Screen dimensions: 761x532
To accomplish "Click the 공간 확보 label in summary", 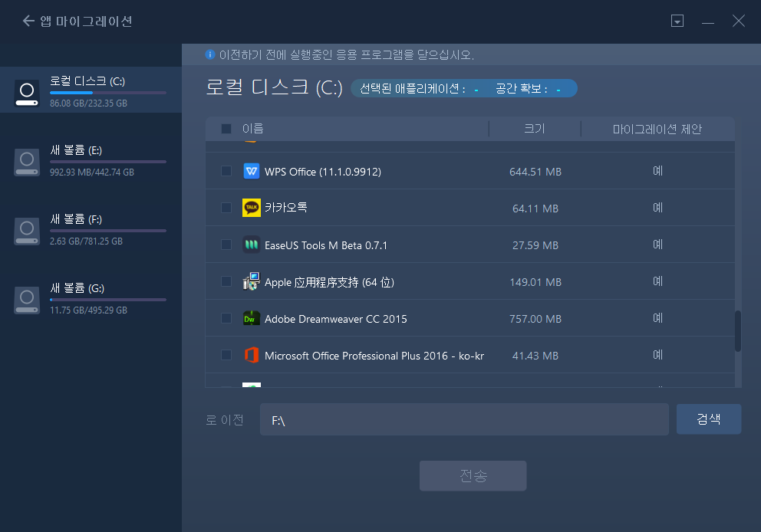I will pos(521,88).
